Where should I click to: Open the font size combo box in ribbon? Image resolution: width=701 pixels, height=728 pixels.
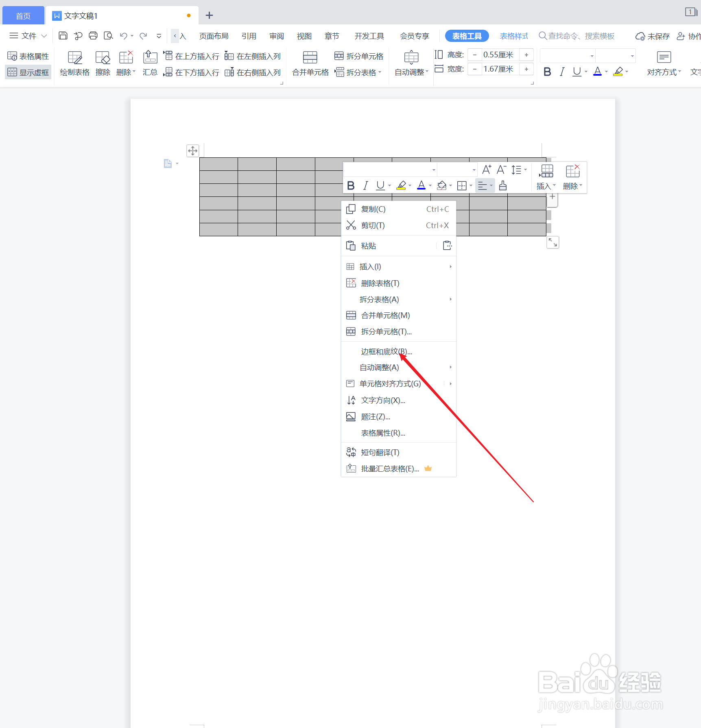pos(616,56)
